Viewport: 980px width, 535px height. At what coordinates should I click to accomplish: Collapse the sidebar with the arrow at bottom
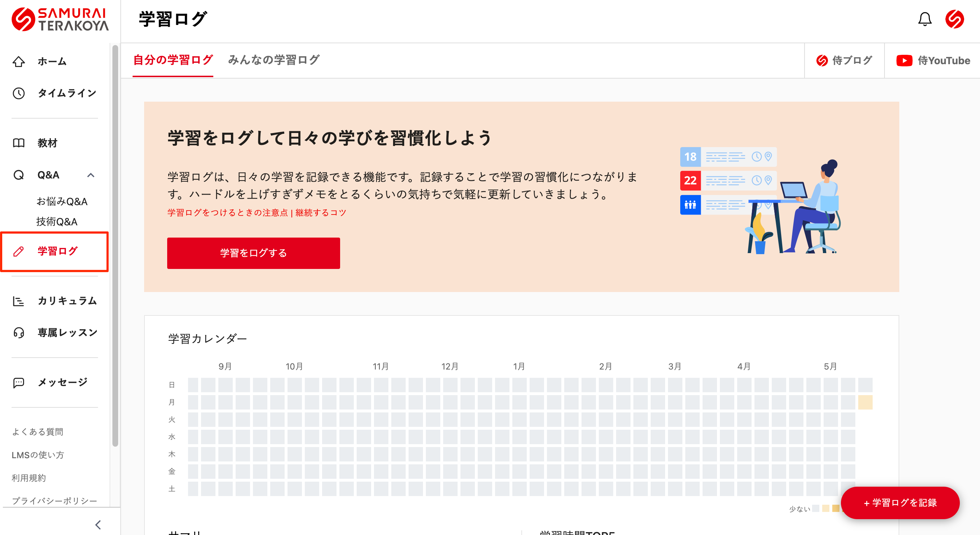[98, 524]
